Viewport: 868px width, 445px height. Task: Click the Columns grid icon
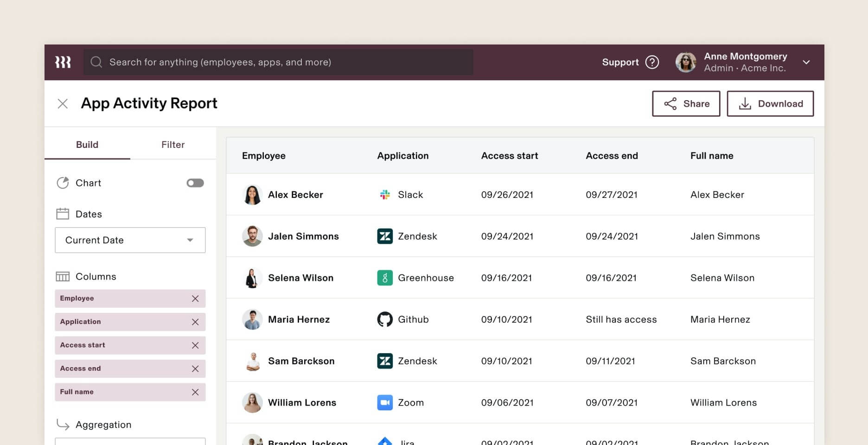(63, 276)
